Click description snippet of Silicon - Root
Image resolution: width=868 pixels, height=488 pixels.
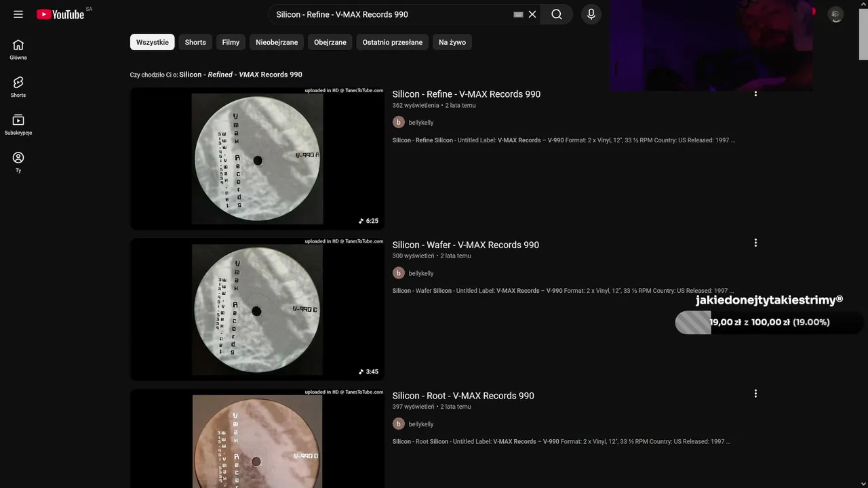(561, 442)
